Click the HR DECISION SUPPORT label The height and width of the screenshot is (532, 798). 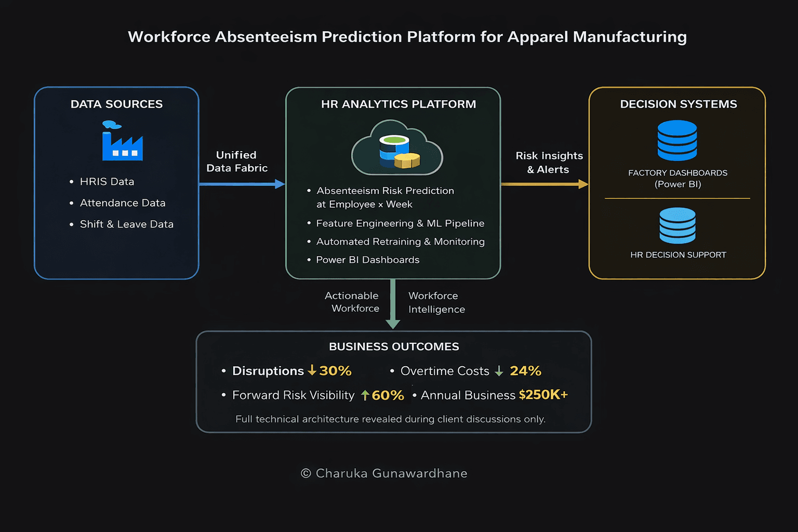click(x=678, y=255)
